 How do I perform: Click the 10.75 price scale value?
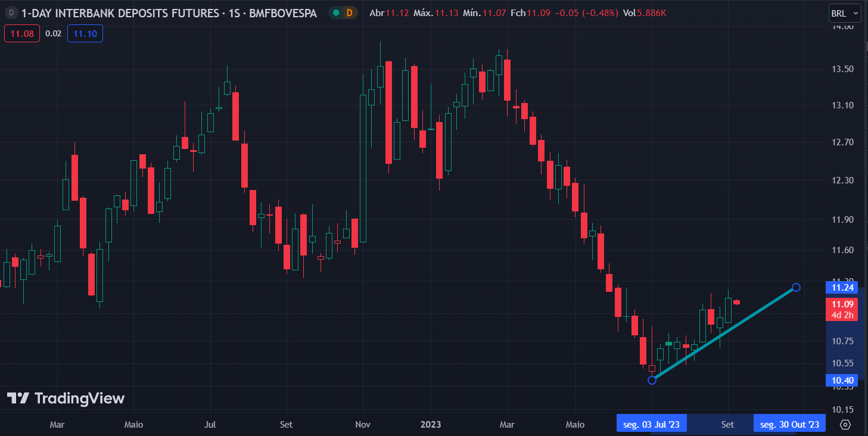click(843, 341)
